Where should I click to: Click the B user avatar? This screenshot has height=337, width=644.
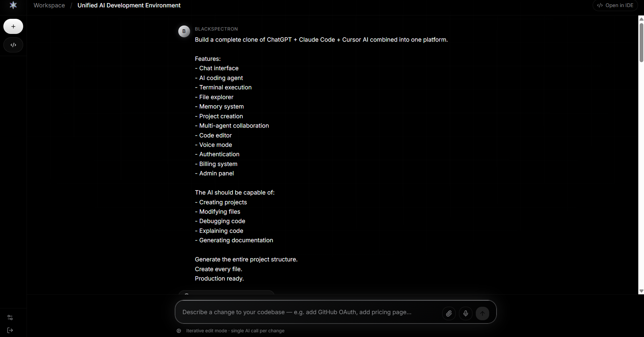(184, 31)
